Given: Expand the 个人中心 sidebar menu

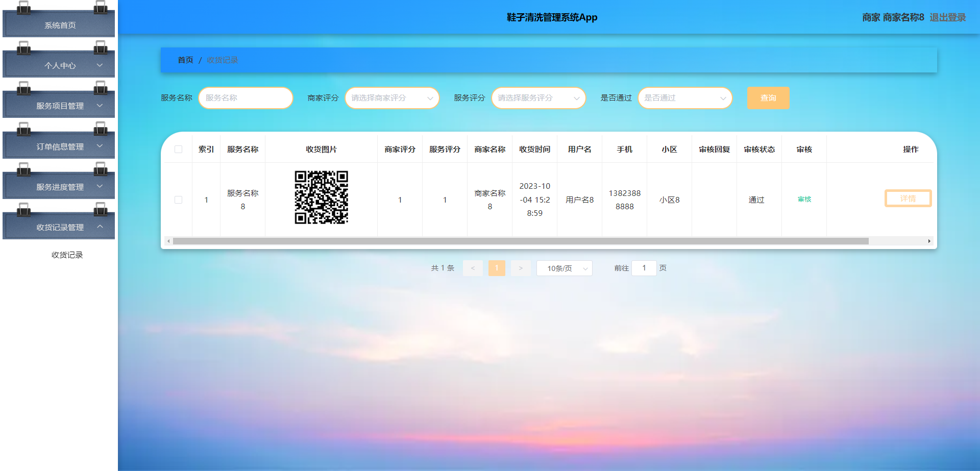Looking at the screenshot, I should pos(58,65).
